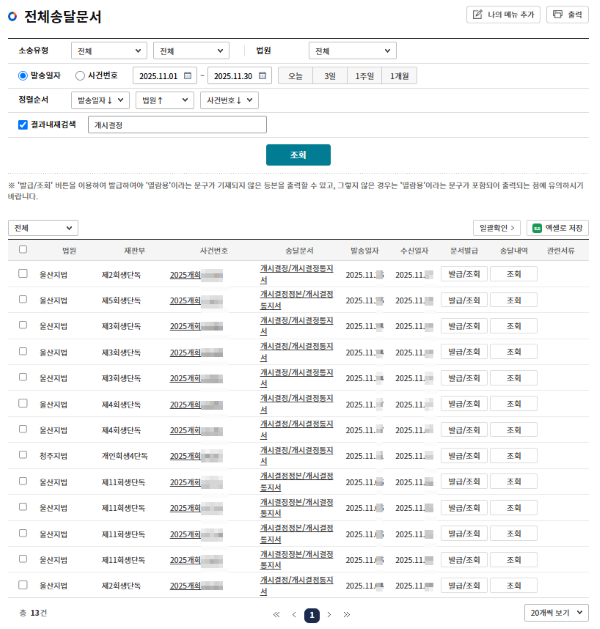Screen dimensions: 600x629
Task: Sort by 발송일자 descending
Action: (x=101, y=100)
